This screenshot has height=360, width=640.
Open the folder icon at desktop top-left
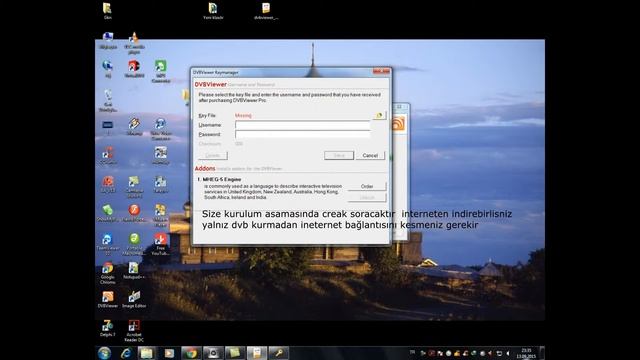[x=107, y=11]
